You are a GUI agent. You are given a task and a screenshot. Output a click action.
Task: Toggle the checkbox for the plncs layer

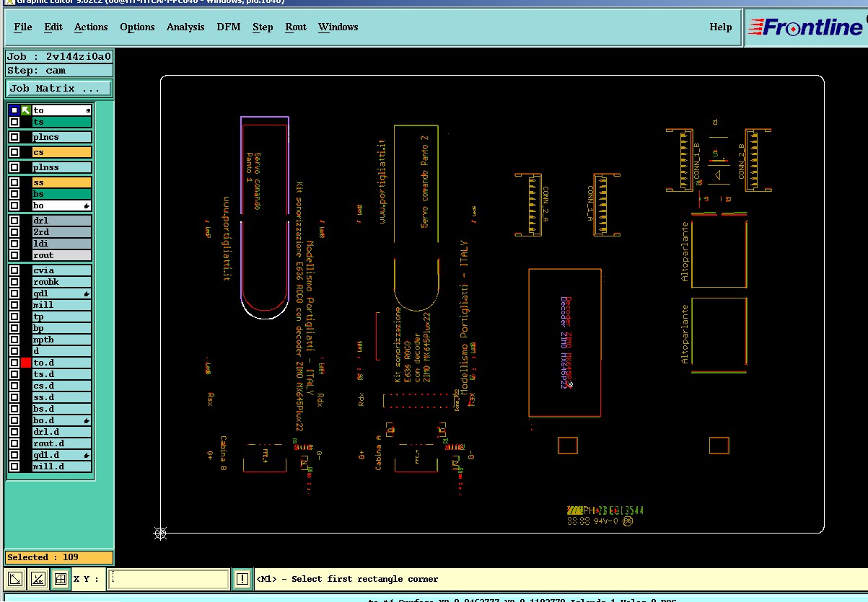(x=14, y=137)
